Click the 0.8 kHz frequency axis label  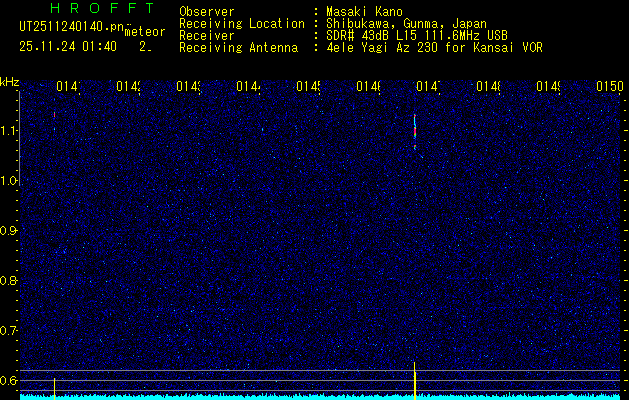coord(9,280)
